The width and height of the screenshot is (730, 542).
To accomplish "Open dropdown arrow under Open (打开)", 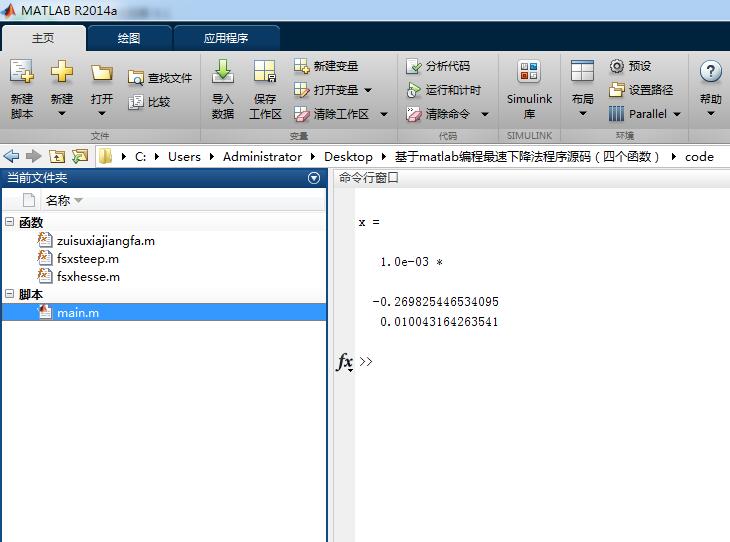I will point(101,114).
